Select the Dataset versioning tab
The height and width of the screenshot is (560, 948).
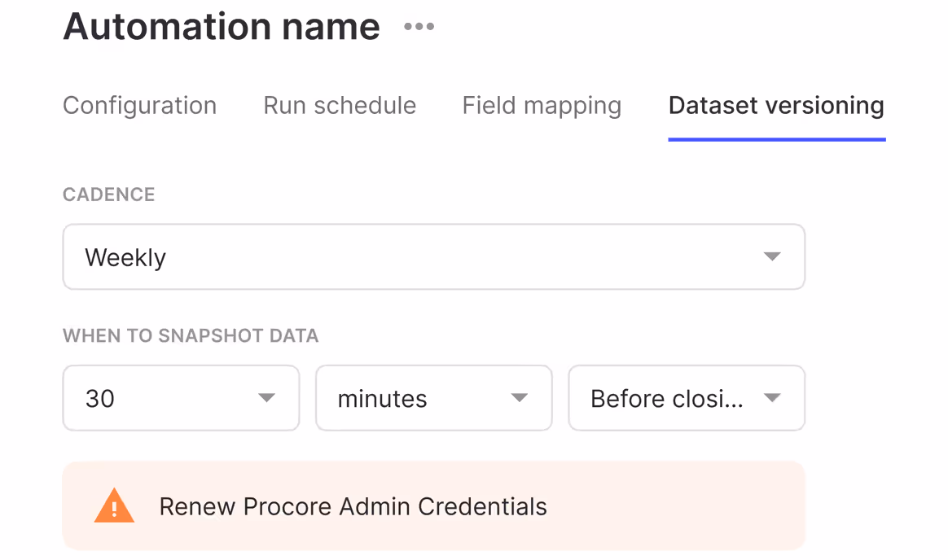click(x=775, y=106)
